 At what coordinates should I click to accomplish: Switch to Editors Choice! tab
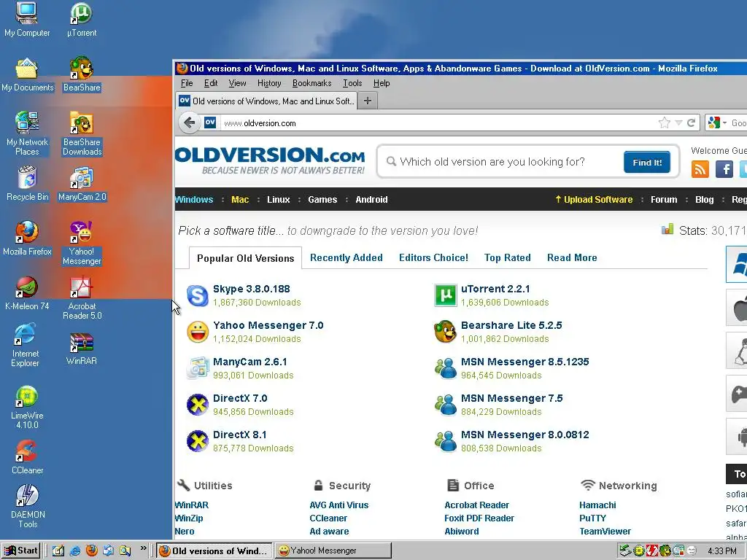coord(433,257)
